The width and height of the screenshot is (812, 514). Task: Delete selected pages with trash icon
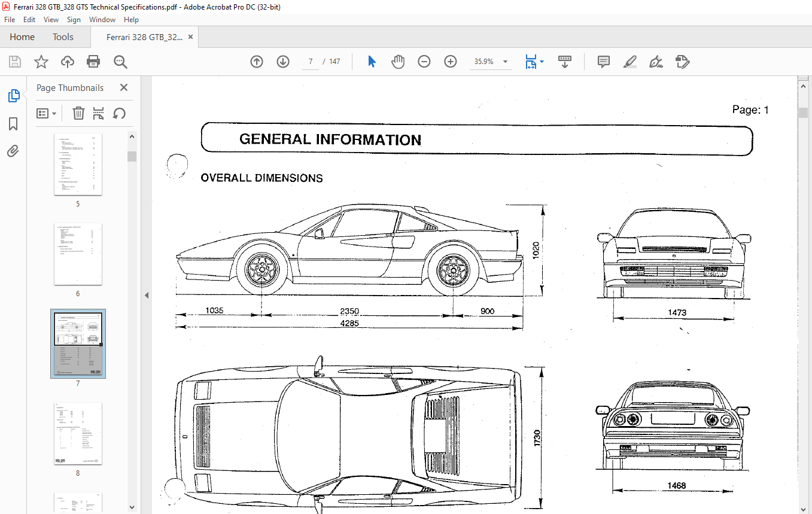click(78, 113)
